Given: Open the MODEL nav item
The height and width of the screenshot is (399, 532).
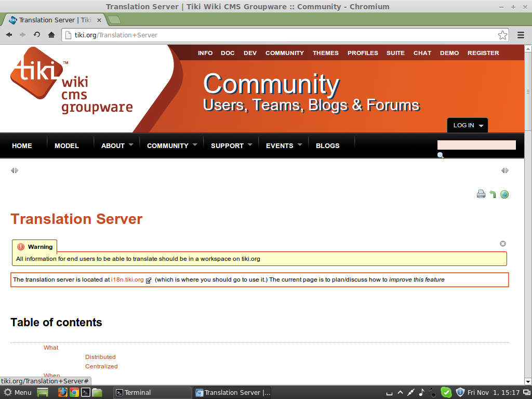Looking at the screenshot, I should (x=66, y=145).
